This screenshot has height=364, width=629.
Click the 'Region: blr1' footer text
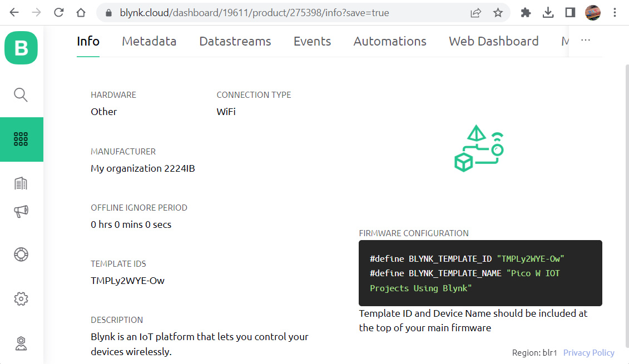click(x=534, y=353)
